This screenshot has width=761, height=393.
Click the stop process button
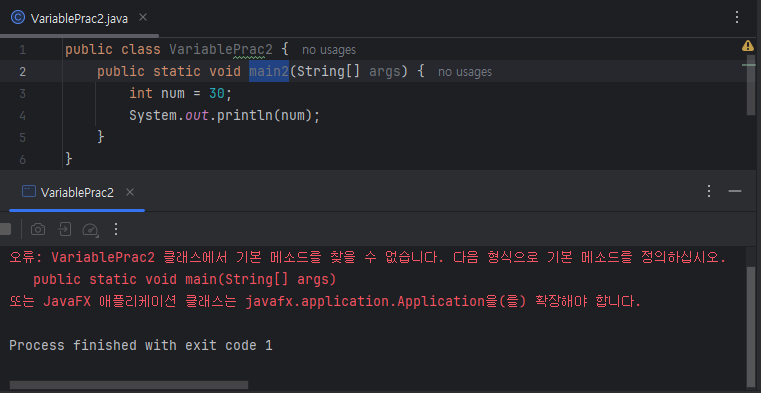(x=5, y=229)
